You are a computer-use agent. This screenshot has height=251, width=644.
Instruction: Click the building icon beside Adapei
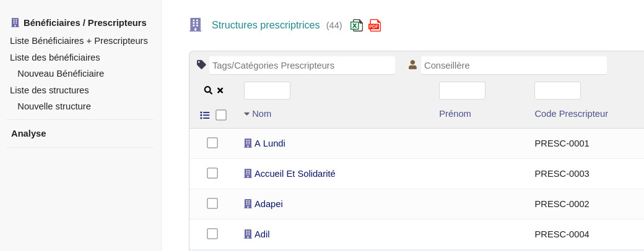248,204
